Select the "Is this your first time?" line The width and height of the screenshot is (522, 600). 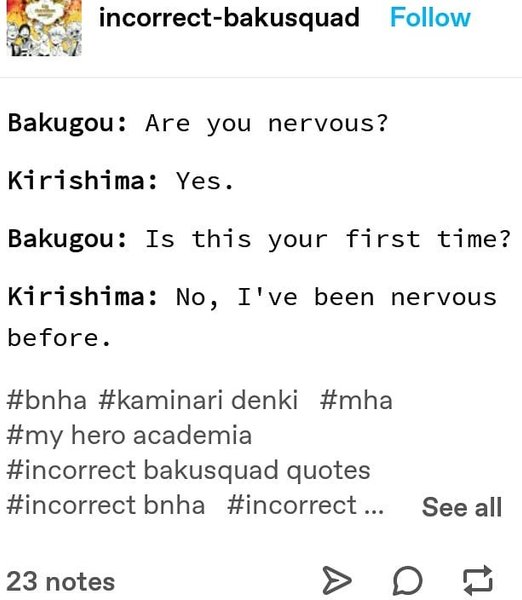[x=259, y=240]
